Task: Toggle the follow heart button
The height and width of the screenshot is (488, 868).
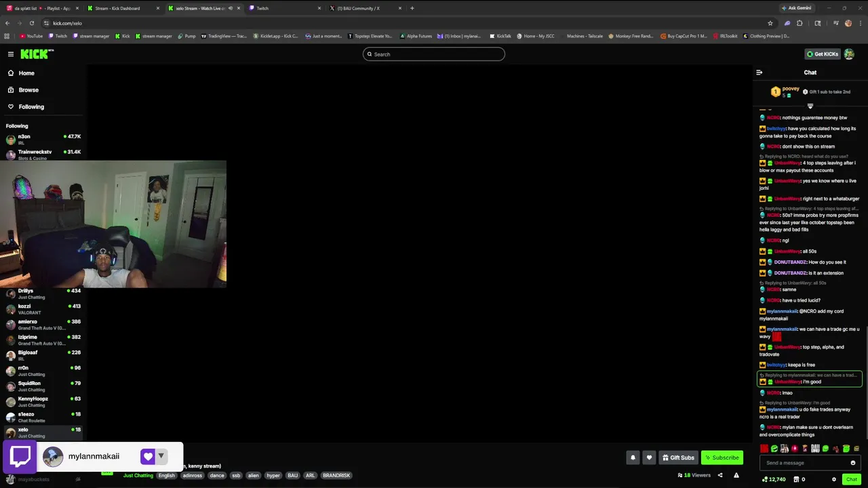Action: coord(649,457)
